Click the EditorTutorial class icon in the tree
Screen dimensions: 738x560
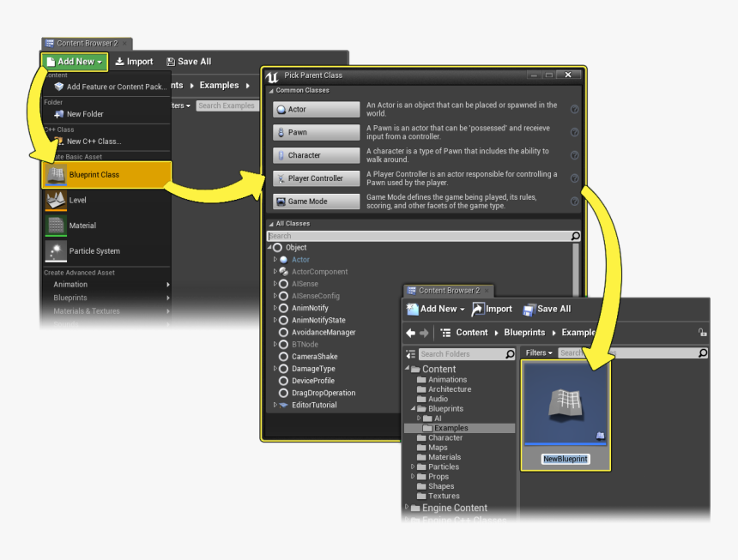(x=283, y=405)
